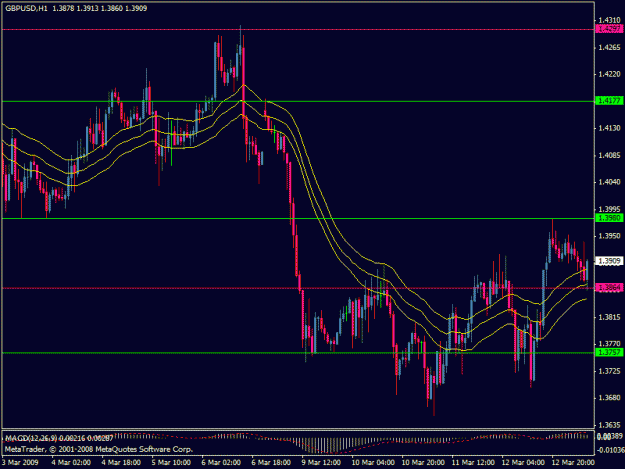Click the 12 Mar 20:00 time label

[573, 462]
